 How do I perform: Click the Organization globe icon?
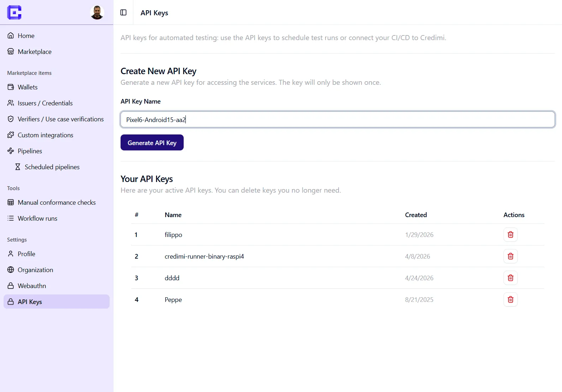click(11, 270)
